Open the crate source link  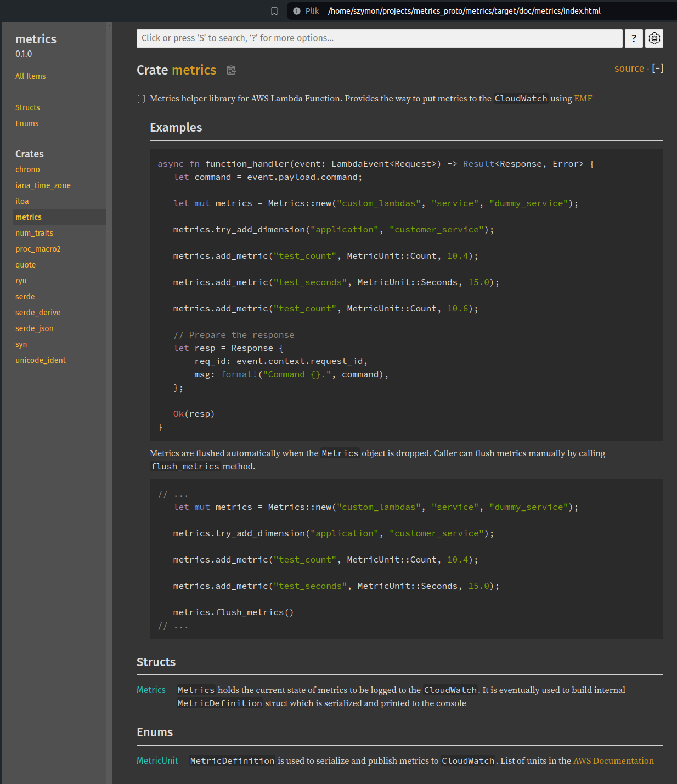point(629,69)
